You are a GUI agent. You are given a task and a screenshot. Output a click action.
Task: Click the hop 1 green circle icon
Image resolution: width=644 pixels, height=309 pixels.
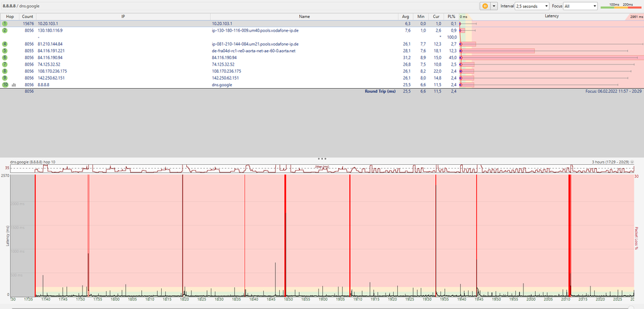click(x=5, y=24)
